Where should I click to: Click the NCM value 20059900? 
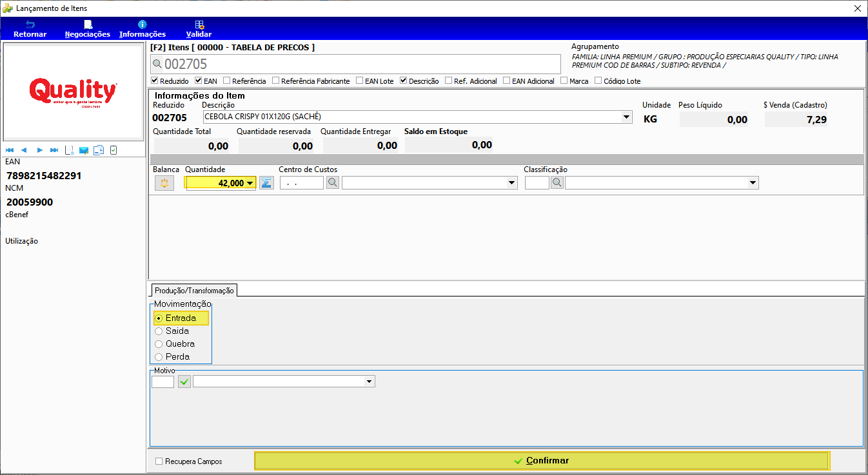click(x=30, y=202)
